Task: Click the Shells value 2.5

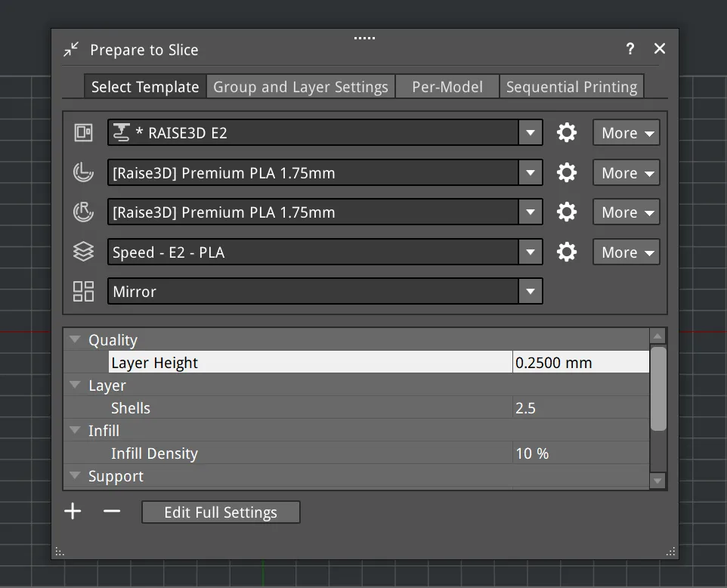Action: [x=580, y=407]
